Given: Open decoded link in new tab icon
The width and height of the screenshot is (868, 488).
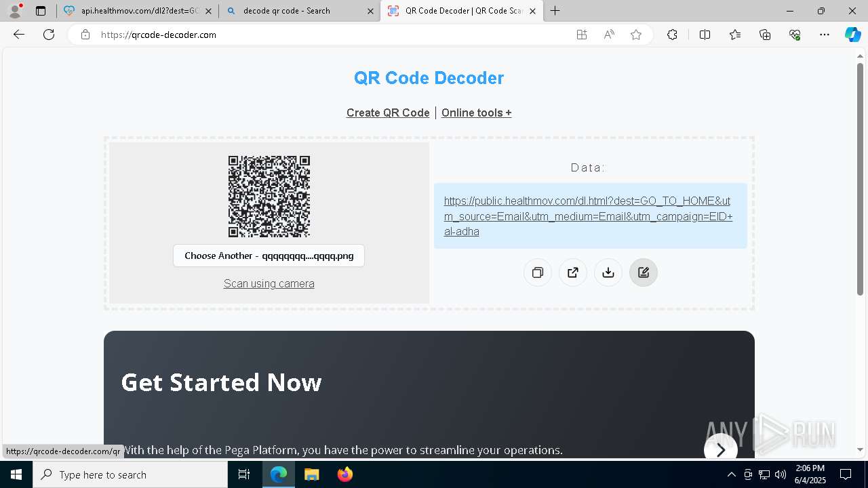Looking at the screenshot, I should tap(573, 272).
